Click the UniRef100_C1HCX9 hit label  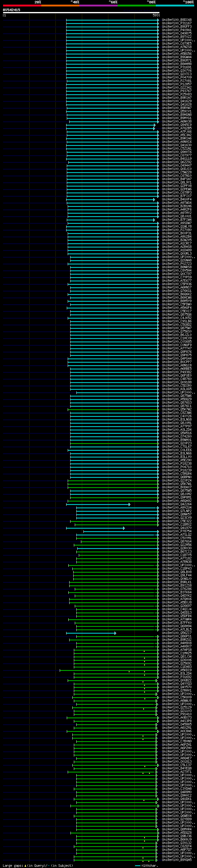pos(177,338)
